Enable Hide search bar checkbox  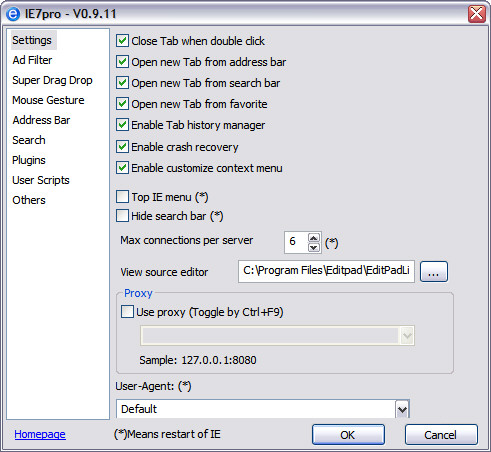(x=122, y=216)
